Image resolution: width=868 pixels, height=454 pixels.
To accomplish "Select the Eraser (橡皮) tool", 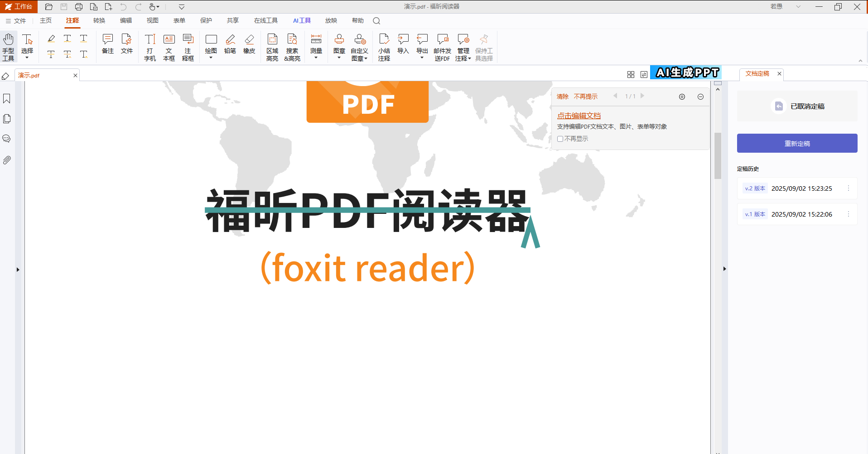I will pyautogui.click(x=249, y=44).
